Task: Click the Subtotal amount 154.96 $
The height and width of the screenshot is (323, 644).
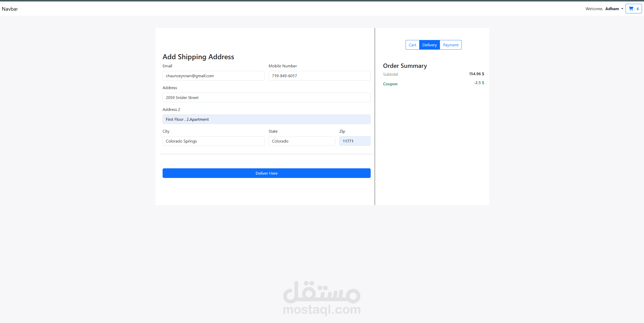Action: click(476, 74)
